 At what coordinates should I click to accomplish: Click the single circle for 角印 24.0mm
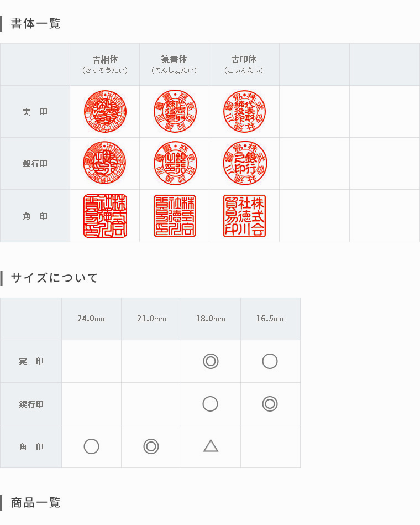click(91, 446)
